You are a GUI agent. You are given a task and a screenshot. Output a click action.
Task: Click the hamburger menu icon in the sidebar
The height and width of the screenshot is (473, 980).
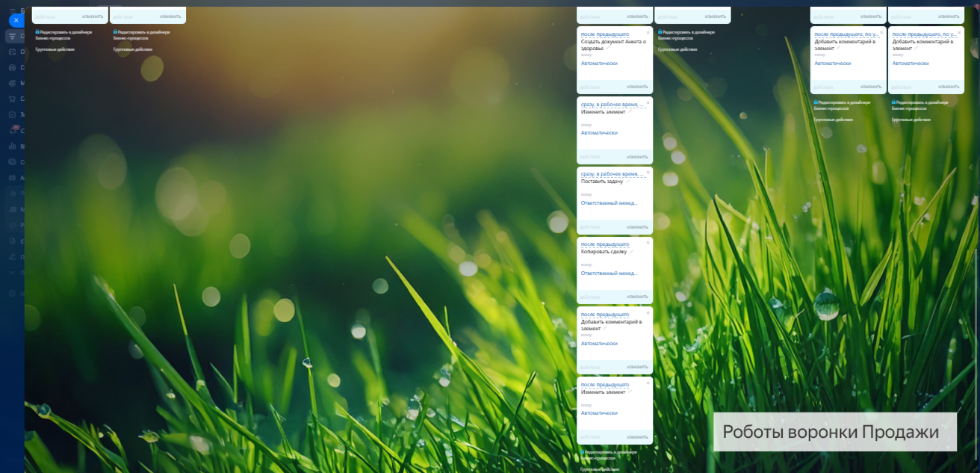pyautogui.click(x=12, y=10)
